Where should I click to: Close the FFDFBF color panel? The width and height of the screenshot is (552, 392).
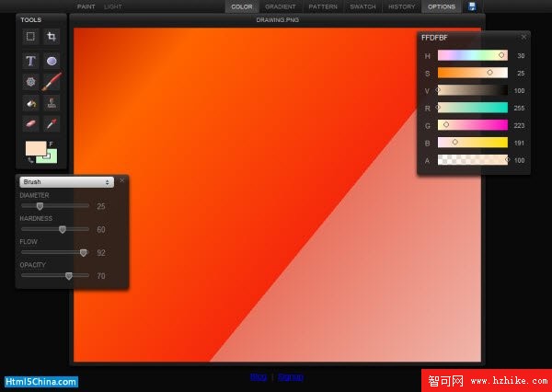523,37
